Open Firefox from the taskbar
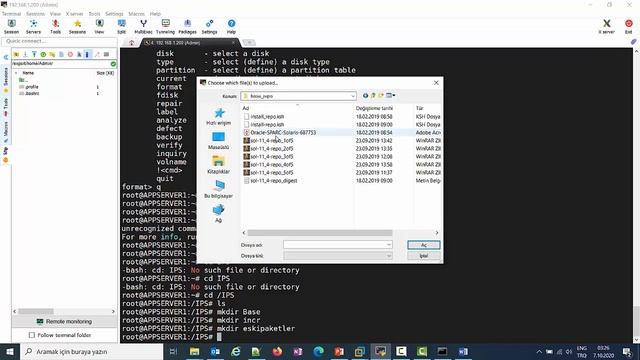 [277, 351]
